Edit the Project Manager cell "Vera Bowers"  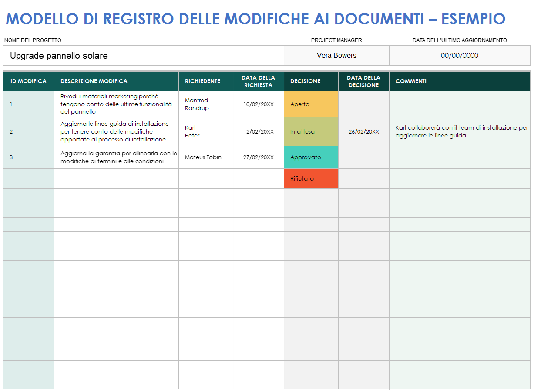coord(336,55)
